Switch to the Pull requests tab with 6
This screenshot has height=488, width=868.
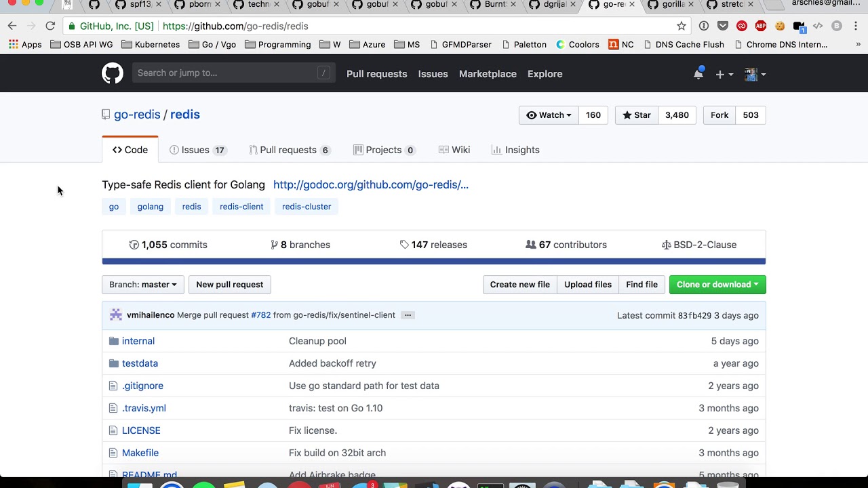pyautogui.click(x=290, y=150)
